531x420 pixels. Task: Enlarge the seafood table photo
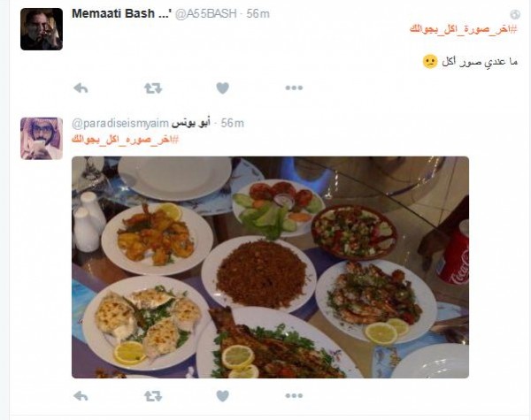tap(270, 267)
